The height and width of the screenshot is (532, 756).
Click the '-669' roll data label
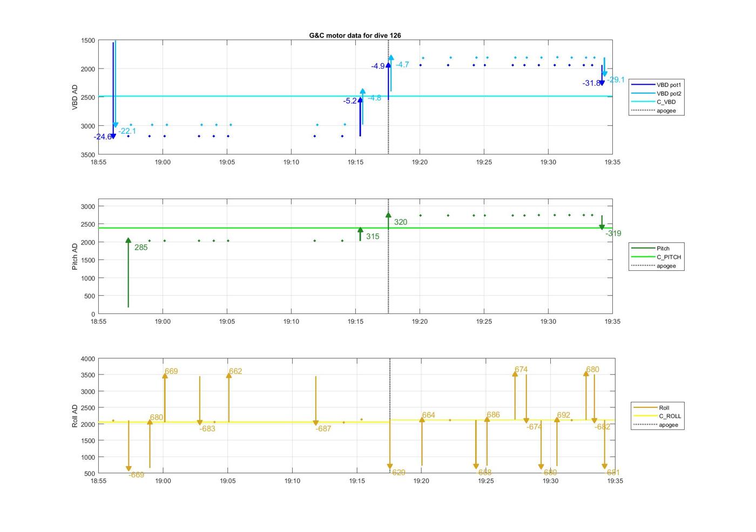(x=136, y=475)
